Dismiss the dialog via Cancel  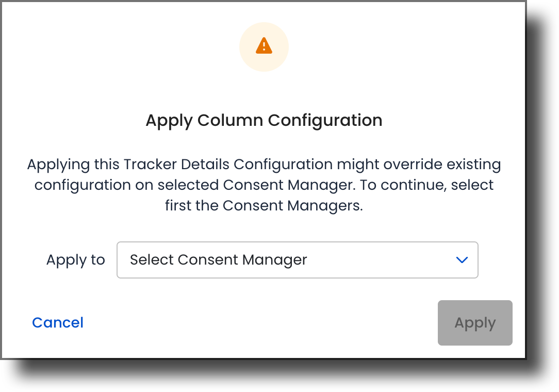pyautogui.click(x=57, y=322)
